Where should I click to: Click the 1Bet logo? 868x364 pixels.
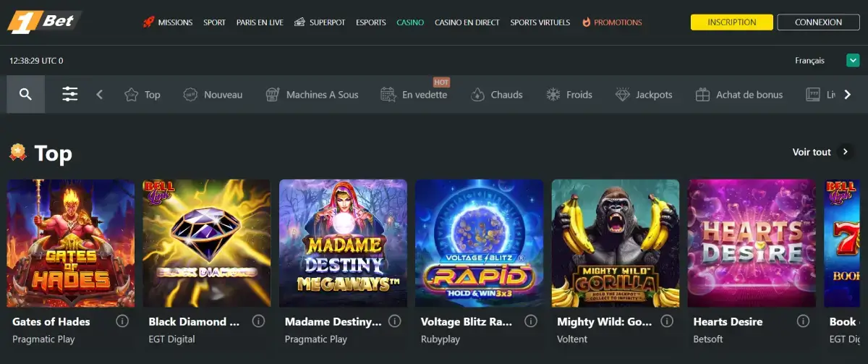click(43, 22)
